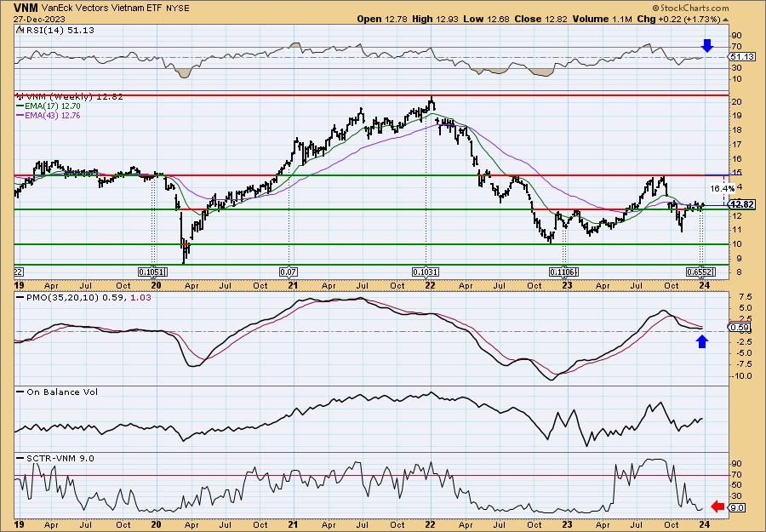Screen dimensions: 766x532
Task: Click the 0.1051 dividend label
Action: pyautogui.click(x=153, y=272)
